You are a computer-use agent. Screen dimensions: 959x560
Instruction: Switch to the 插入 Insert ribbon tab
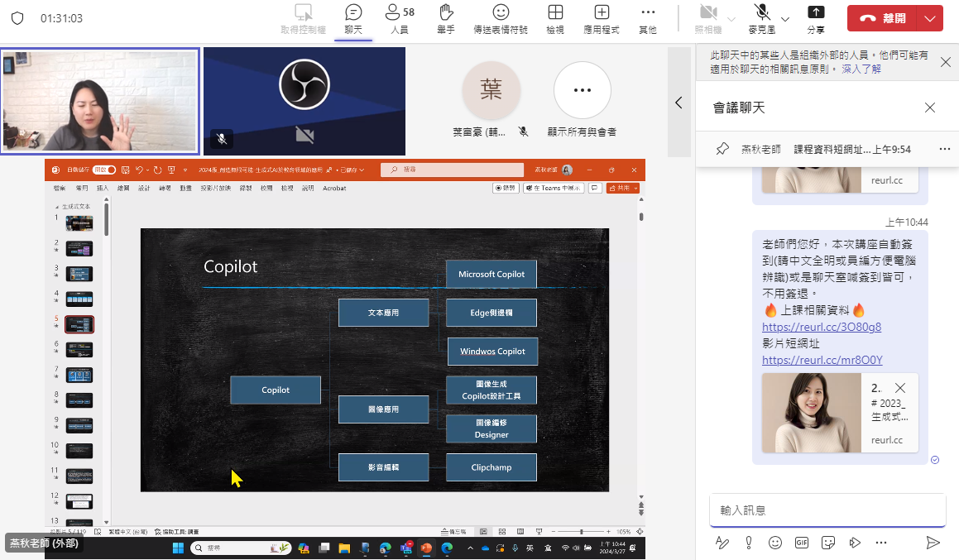(102, 189)
